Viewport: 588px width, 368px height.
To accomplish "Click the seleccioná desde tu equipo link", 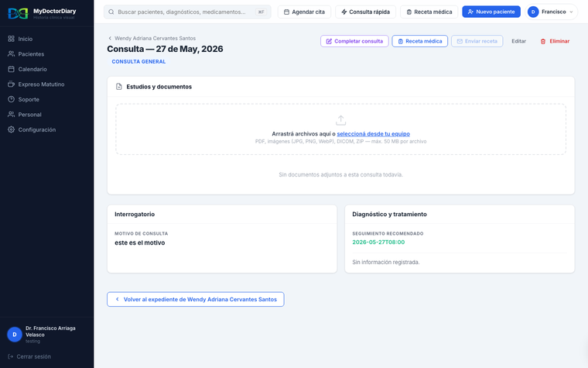I will [x=373, y=134].
